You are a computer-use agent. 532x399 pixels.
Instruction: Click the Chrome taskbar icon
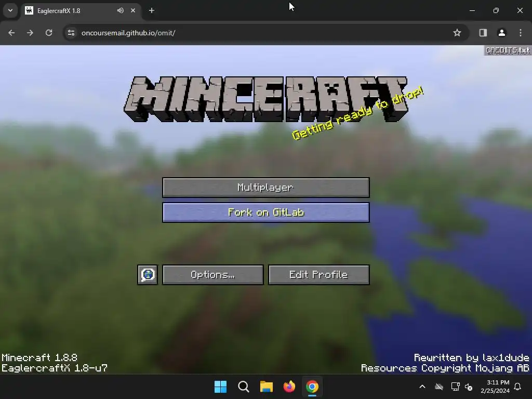(312, 387)
